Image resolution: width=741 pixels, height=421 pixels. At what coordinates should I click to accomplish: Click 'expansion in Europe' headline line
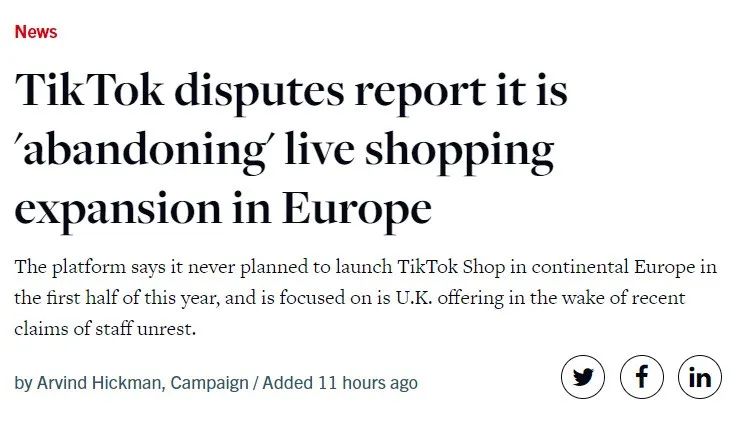[x=222, y=208]
